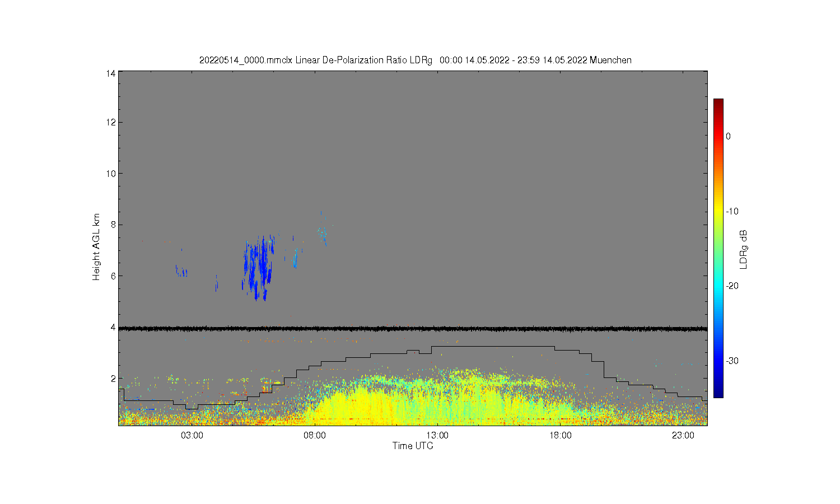Screen dimensions: 840x504
Task: Click the dark red top of colorbar
Action: click(x=718, y=103)
